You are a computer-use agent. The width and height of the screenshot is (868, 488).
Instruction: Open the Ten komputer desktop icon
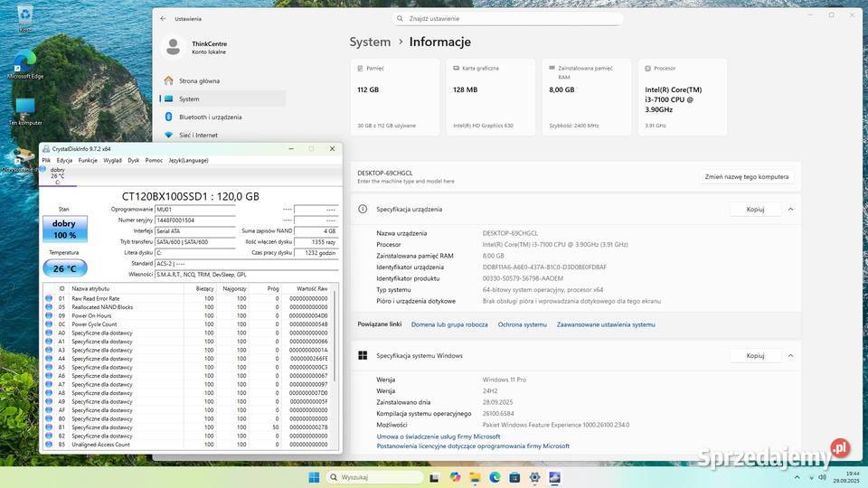[24, 110]
